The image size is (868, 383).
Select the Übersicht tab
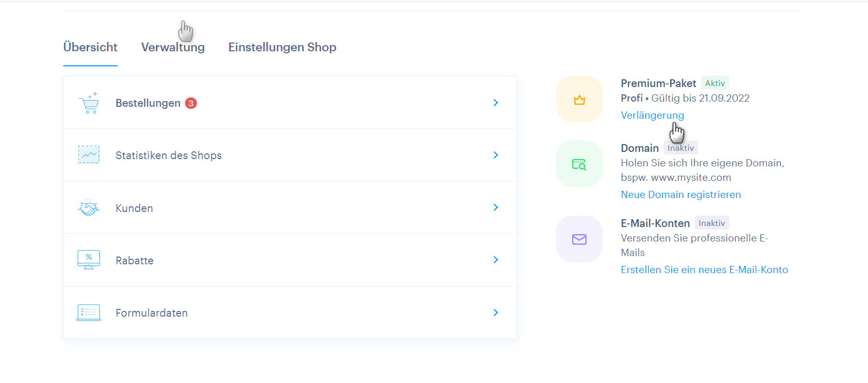point(90,47)
